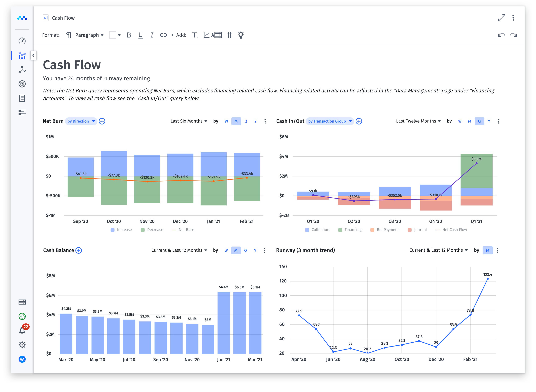This screenshot has width=536, height=392.
Task: Click the lightbulb insight icon in toolbar
Action: [x=241, y=35]
